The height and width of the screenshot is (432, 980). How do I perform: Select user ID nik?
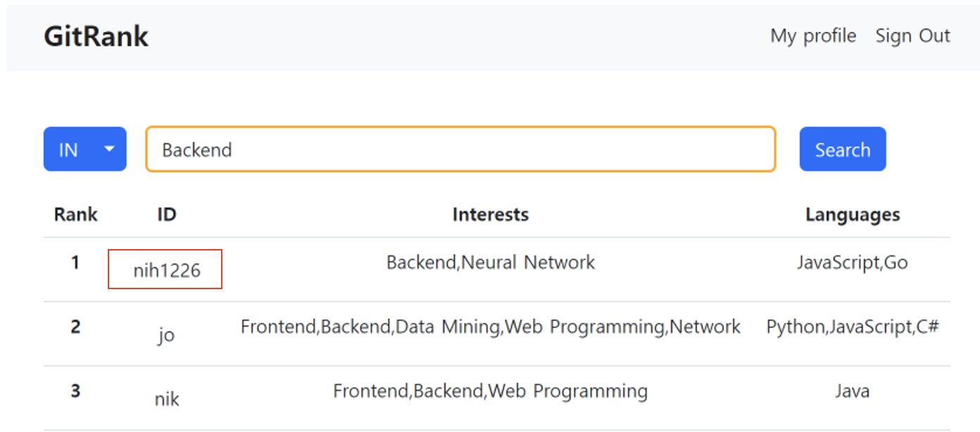[167, 399]
